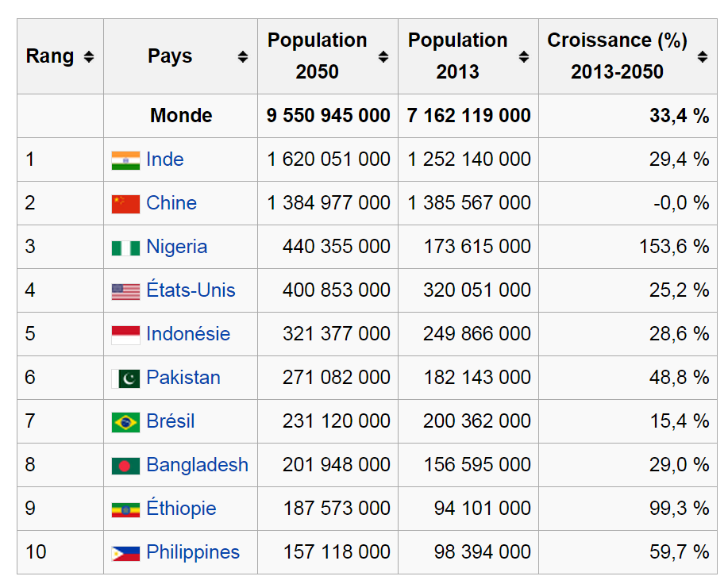
Task: Sort by Population 2013 arrows
Action: pos(524,57)
